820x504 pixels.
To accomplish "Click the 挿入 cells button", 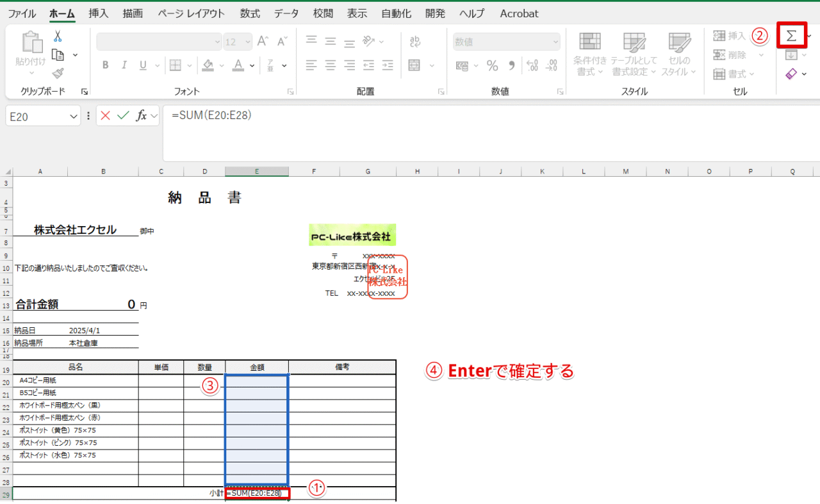I will (730, 36).
